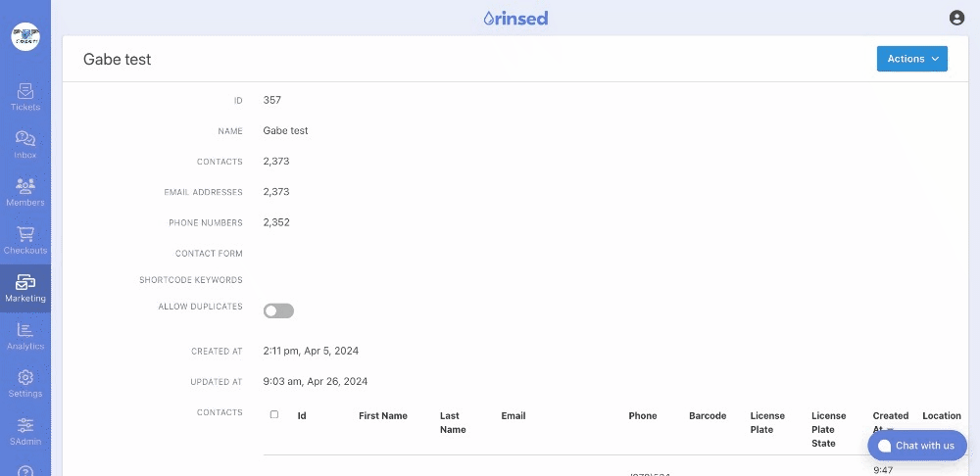The height and width of the screenshot is (476, 980).
Task: Open SAdmin sliders icon
Action: pos(25,425)
